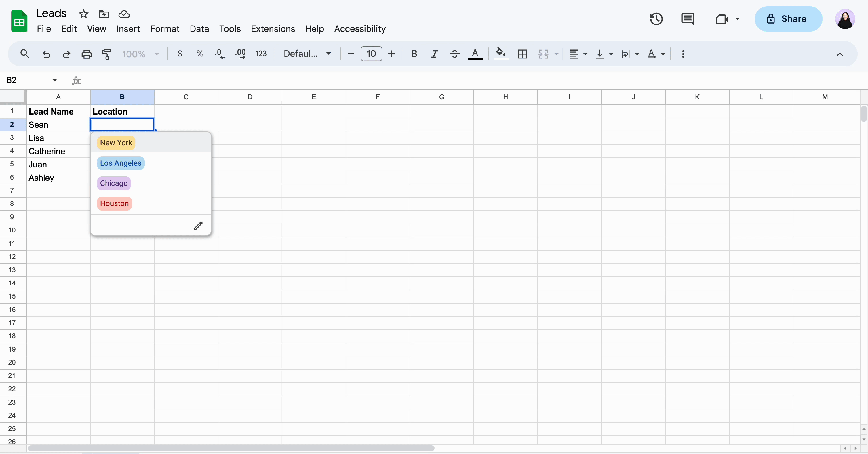
Task: Decrease font size with minus button
Action: [x=351, y=54]
